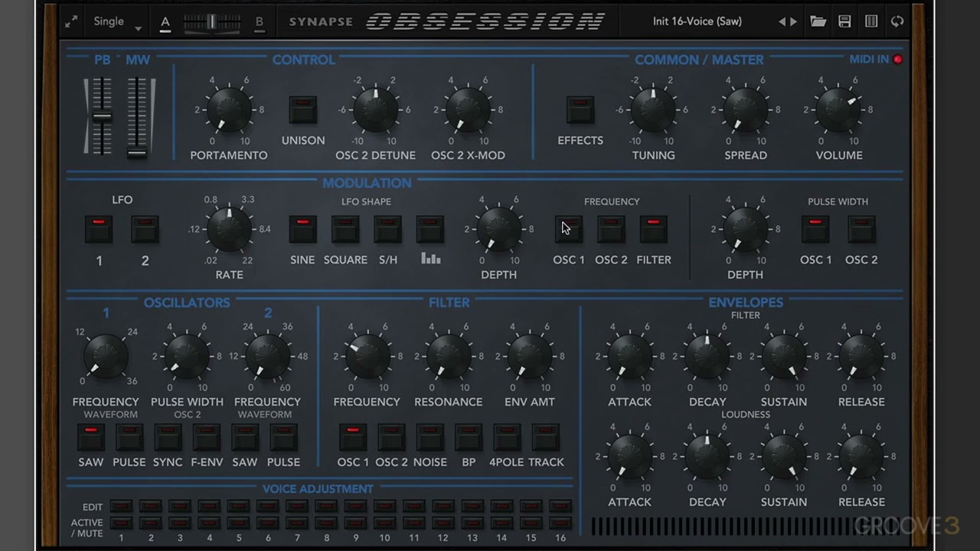Click the EDIT button for voice 12
Image resolution: width=980 pixels, height=551 pixels.
(x=443, y=507)
